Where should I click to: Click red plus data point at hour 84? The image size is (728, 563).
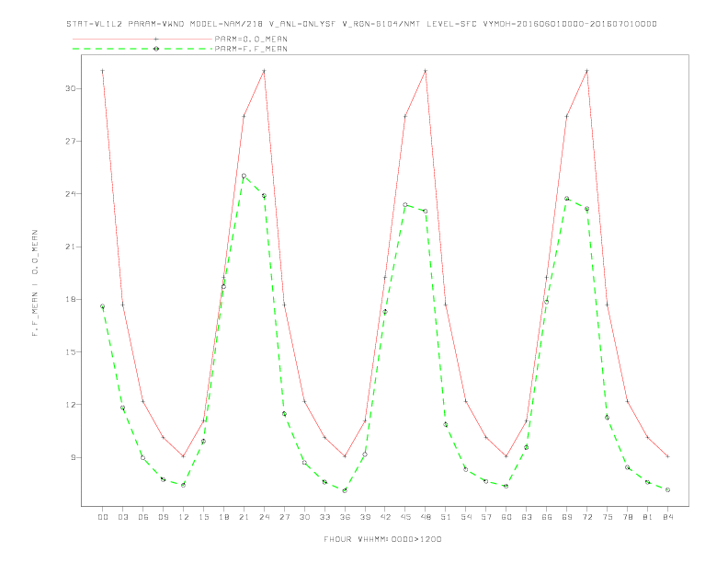click(x=667, y=456)
